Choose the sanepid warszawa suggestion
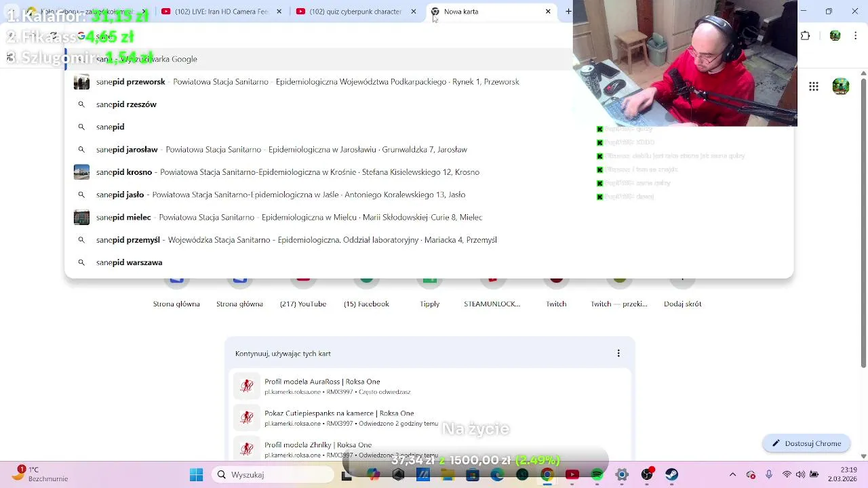Image resolution: width=868 pixels, height=488 pixels. point(429,262)
